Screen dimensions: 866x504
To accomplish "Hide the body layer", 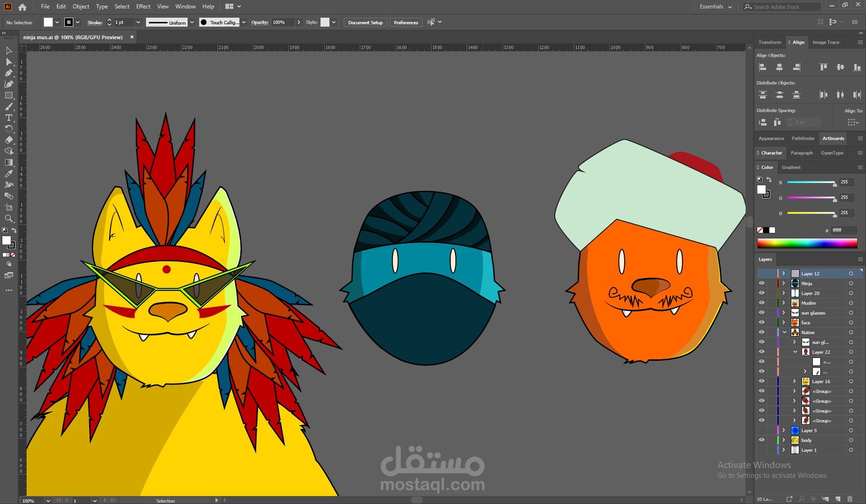I will coord(761,440).
